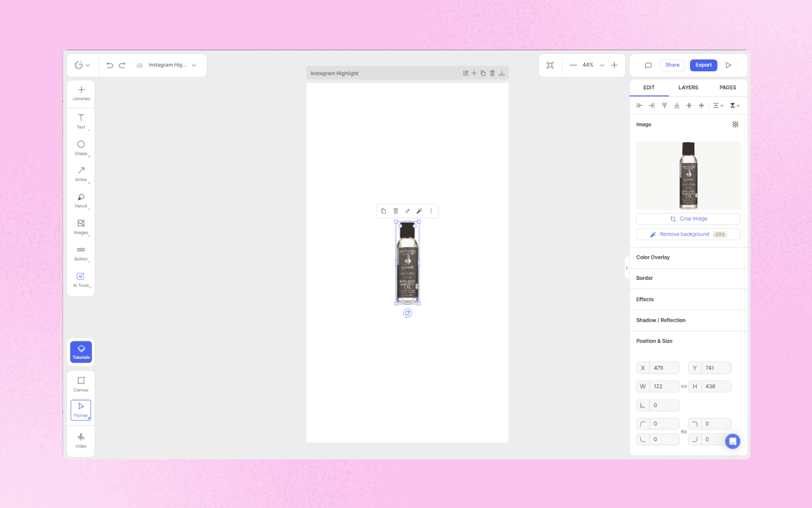Delete the bottle image via floating toolbar

pyautogui.click(x=396, y=211)
